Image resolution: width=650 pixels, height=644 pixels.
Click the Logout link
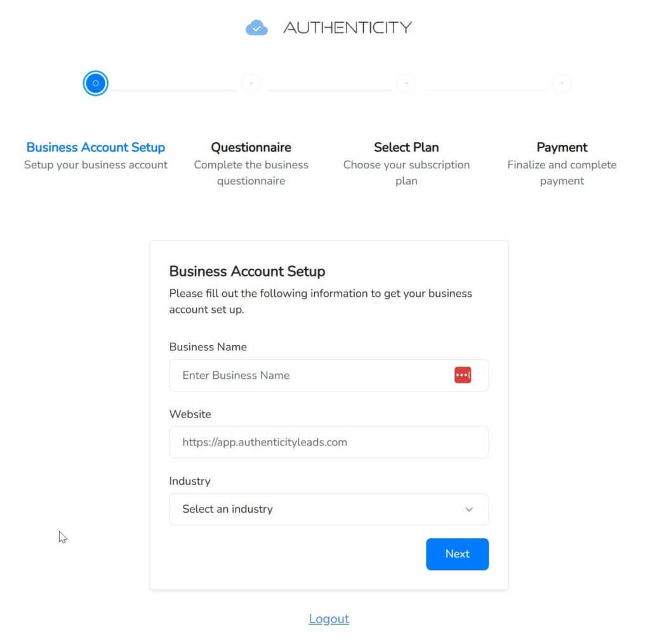(x=329, y=619)
